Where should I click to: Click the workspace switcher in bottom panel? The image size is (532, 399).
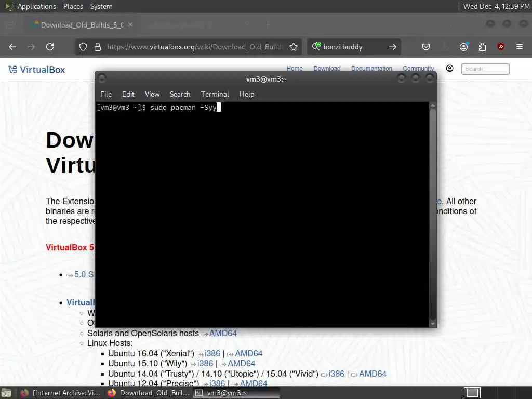tap(472, 393)
